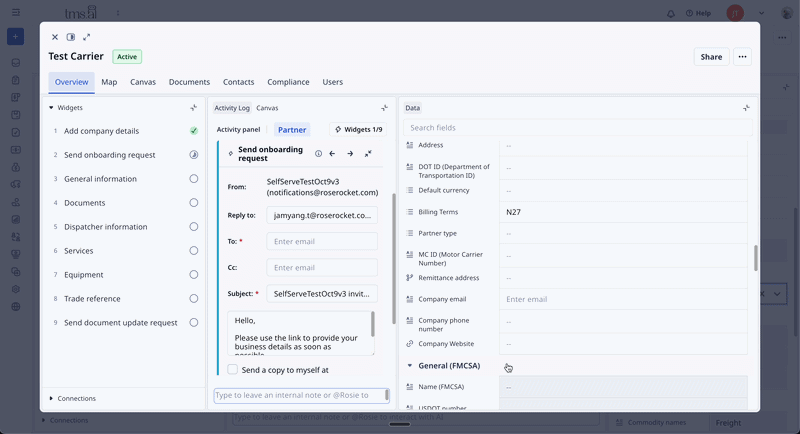Screen dimensions: 800x434
Task: Check 'Send a copy to myself' checkbox
Action: pos(232,370)
